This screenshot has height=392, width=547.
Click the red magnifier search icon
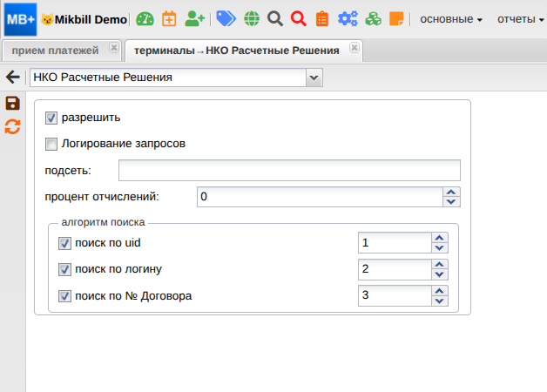[x=299, y=19]
